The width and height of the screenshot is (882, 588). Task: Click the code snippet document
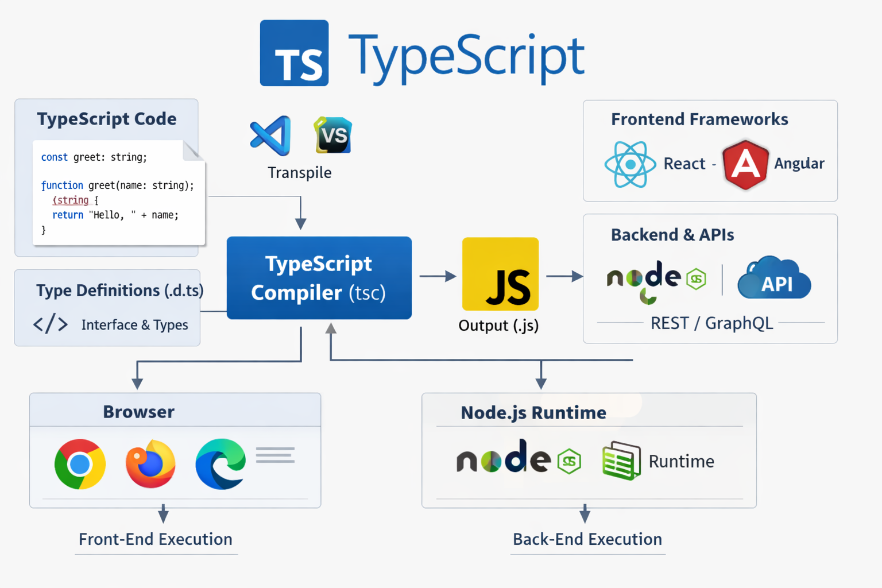coord(119,192)
